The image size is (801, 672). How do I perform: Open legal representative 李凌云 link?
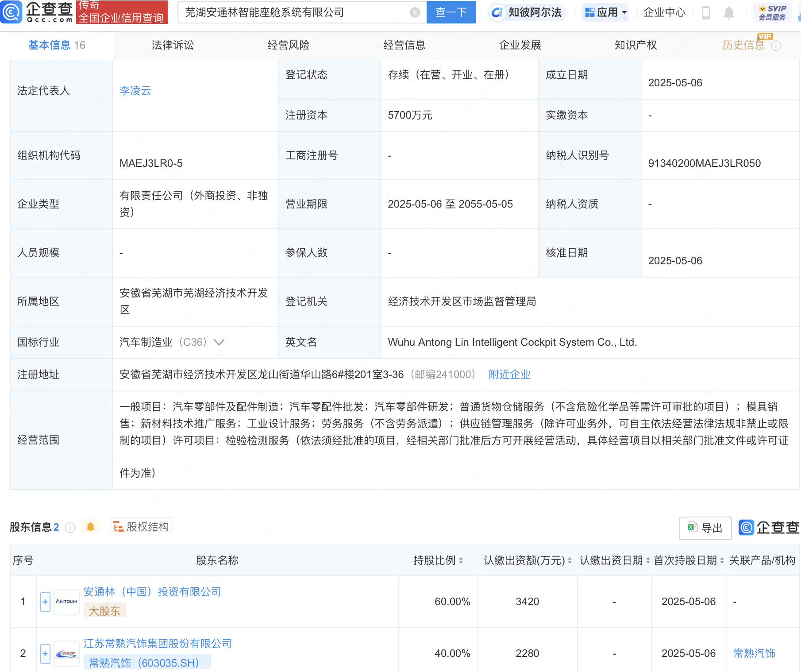[135, 91]
